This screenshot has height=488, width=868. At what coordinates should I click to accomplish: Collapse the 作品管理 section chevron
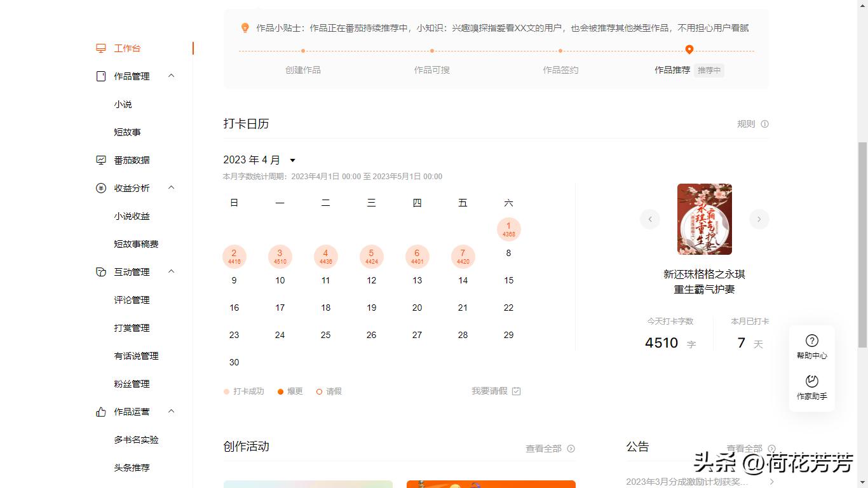[170, 76]
